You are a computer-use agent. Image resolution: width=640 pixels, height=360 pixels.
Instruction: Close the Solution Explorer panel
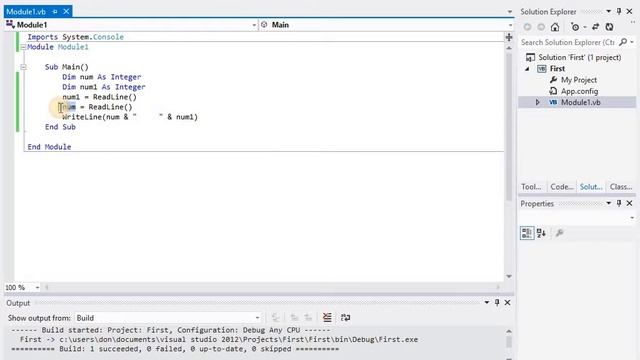pyautogui.click(x=629, y=11)
